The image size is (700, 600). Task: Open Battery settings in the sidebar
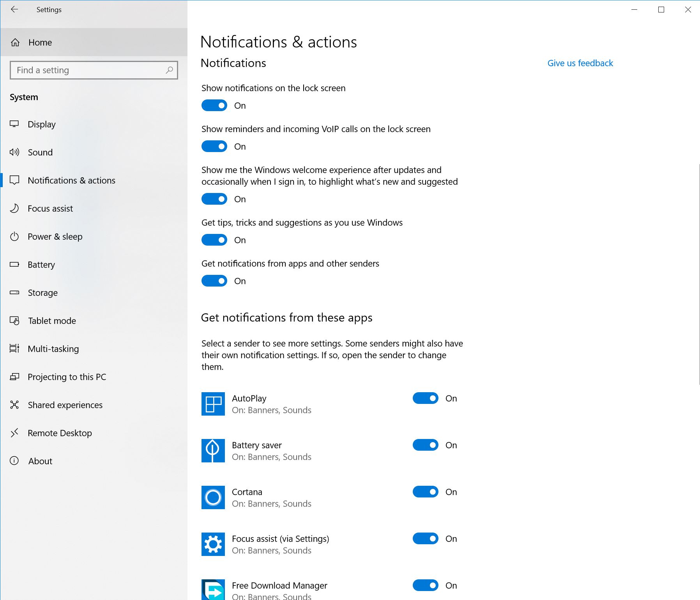tap(94, 264)
